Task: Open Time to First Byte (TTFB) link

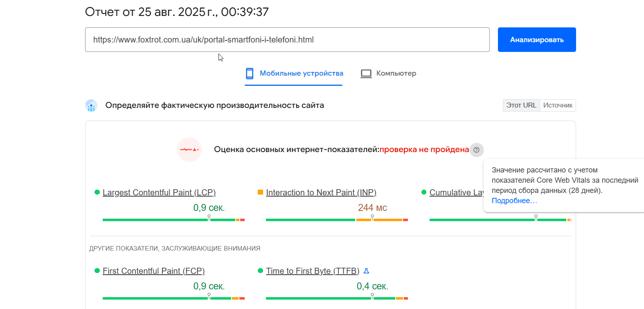Action: (x=313, y=271)
